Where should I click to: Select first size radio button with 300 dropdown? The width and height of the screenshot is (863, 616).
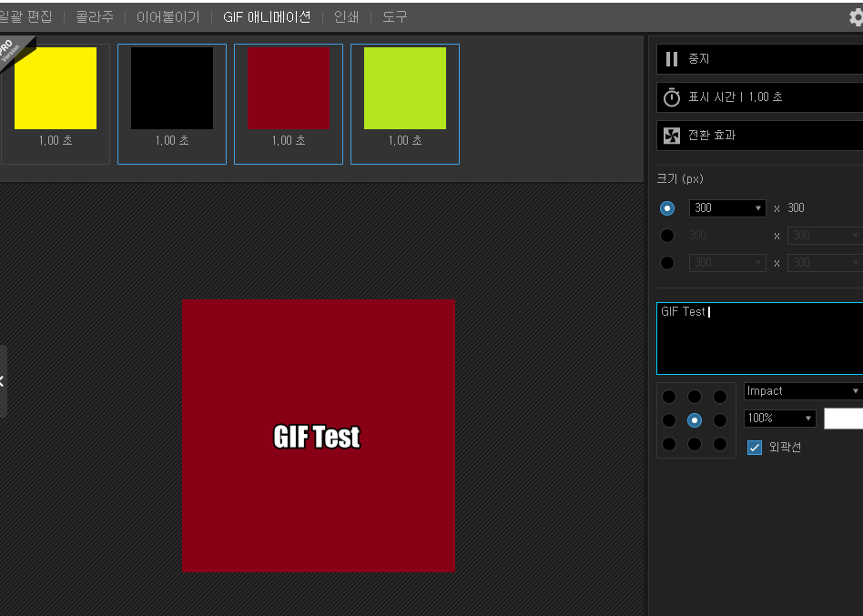click(x=667, y=208)
